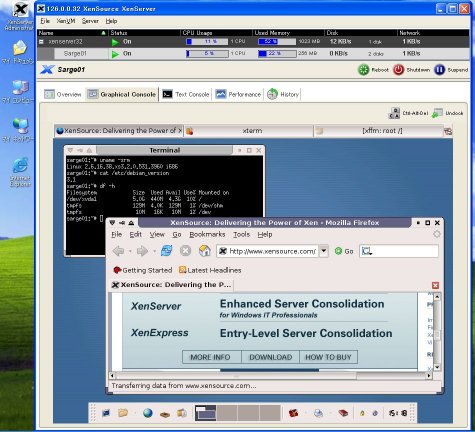
Task: Open the Latest Headlines bookmark
Action: pyautogui.click(x=210, y=270)
